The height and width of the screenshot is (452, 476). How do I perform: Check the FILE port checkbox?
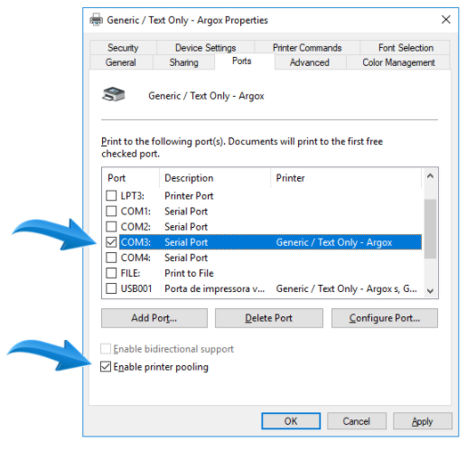tap(111, 273)
